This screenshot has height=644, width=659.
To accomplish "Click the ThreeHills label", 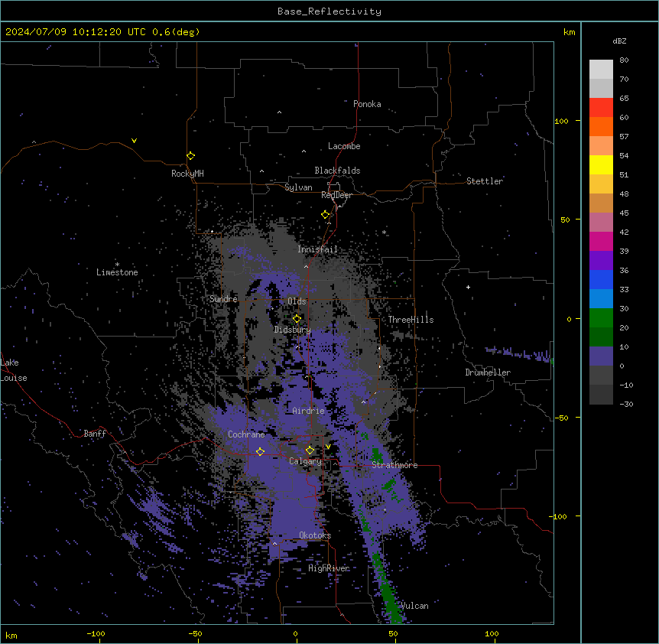I will (411, 320).
